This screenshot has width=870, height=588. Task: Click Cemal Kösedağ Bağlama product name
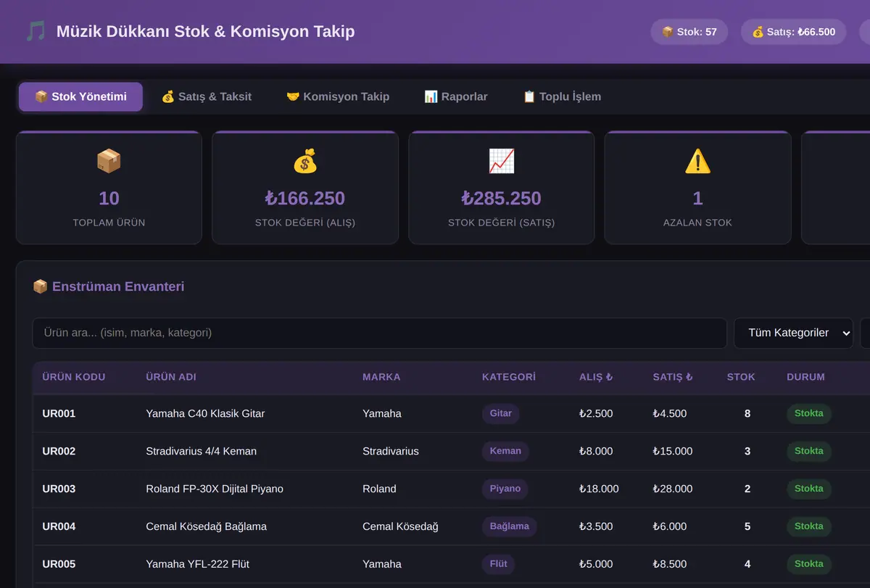click(207, 526)
